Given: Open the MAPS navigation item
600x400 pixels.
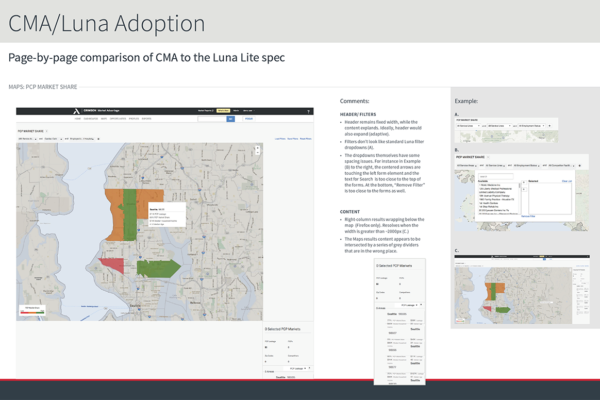Looking at the screenshot, I should point(104,119).
